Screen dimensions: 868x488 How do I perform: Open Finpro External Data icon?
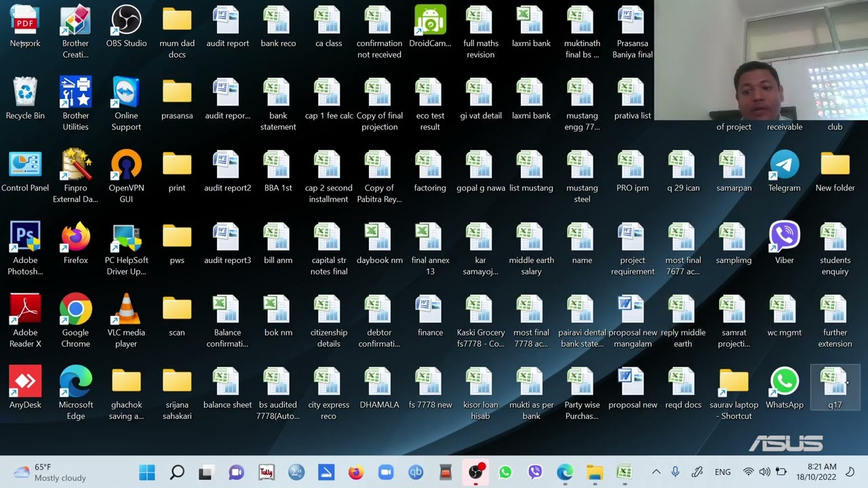coord(75,176)
